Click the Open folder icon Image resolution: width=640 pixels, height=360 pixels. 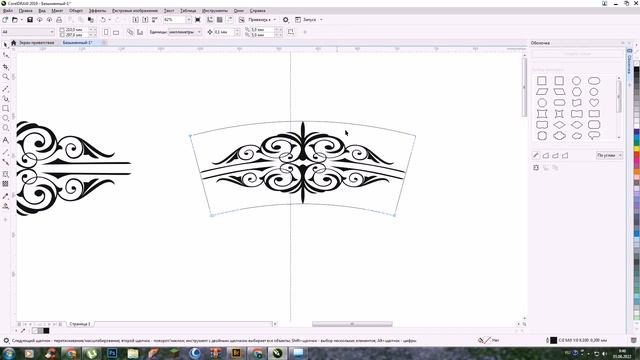(15, 20)
